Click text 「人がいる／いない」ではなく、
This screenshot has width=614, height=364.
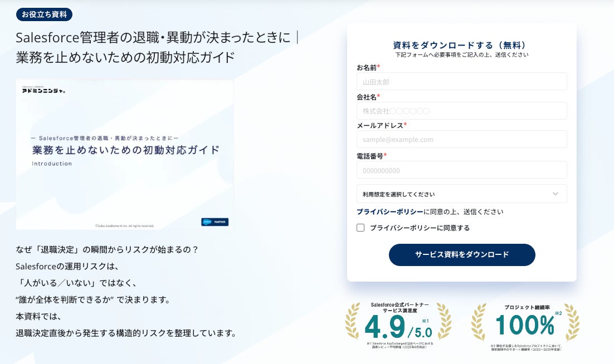[x=77, y=283]
